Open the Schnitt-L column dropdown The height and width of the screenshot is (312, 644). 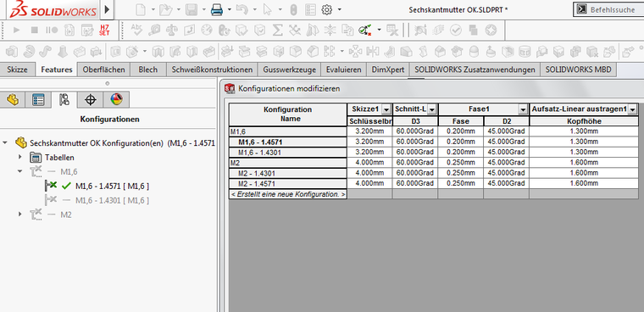point(431,109)
